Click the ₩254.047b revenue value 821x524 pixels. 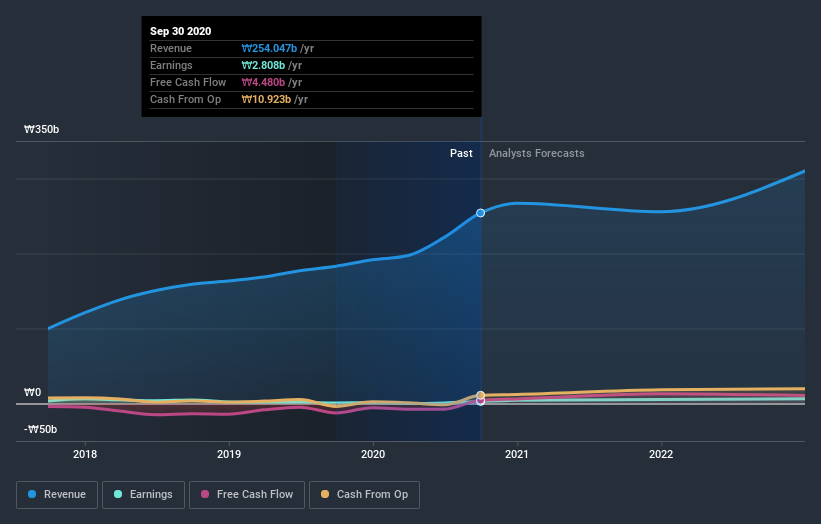click(x=269, y=48)
